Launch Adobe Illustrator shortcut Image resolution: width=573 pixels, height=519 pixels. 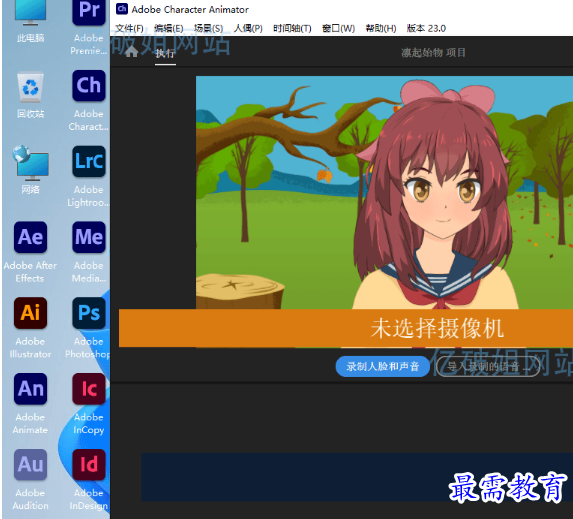tap(30, 328)
